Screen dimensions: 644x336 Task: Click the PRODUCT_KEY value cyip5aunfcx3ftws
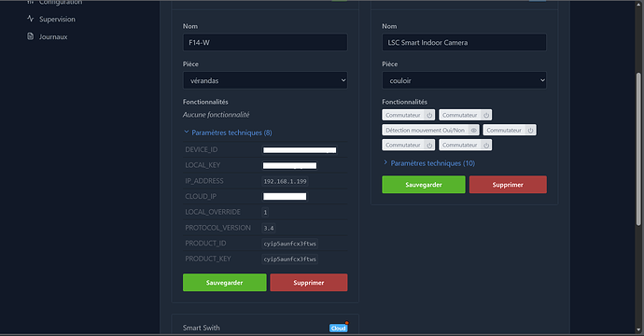(x=290, y=259)
